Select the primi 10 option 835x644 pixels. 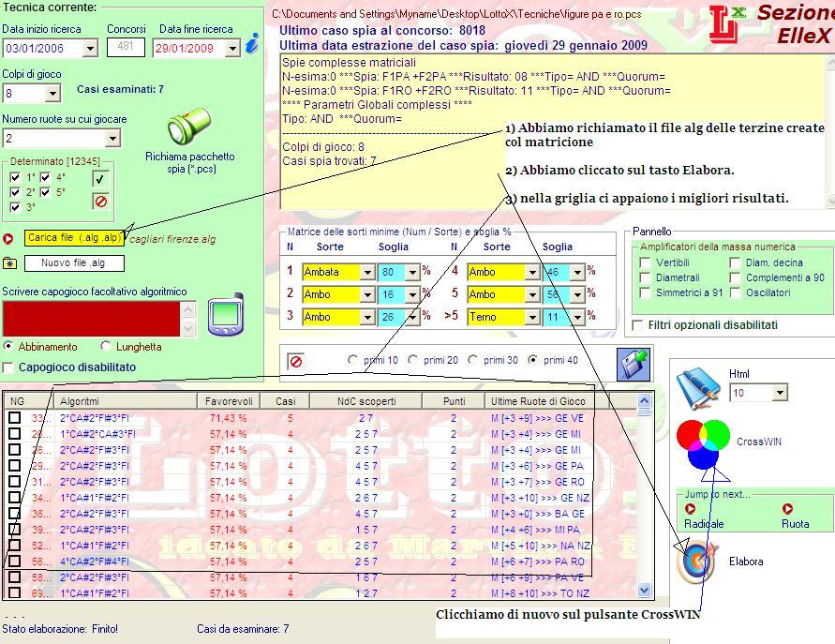point(352,360)
